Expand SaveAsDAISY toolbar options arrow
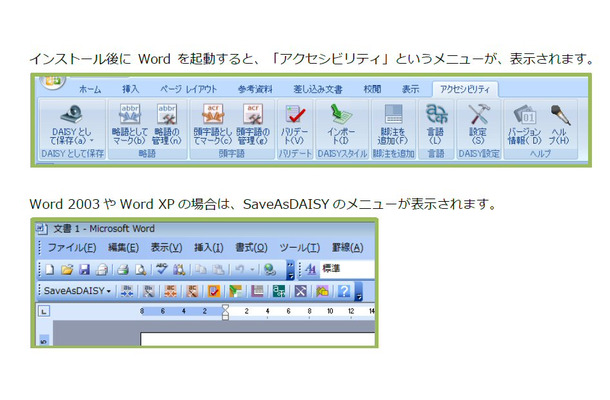Image resolution: width=610 pixels, height=400 pixels. 359,292
